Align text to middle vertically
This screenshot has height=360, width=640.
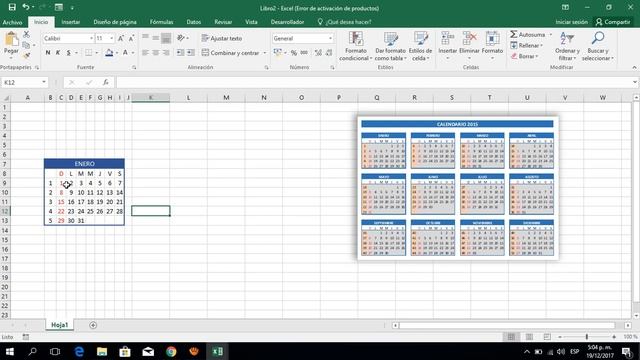156,38
